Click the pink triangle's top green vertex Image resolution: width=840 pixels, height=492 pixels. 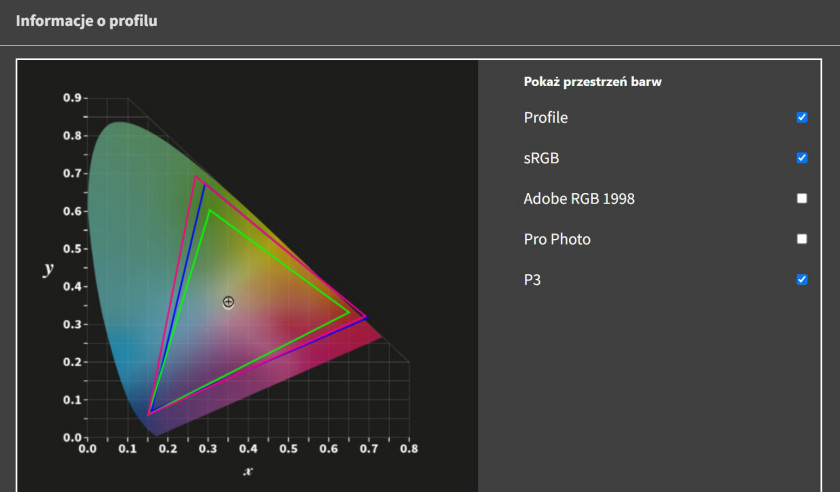click(195, 176)
